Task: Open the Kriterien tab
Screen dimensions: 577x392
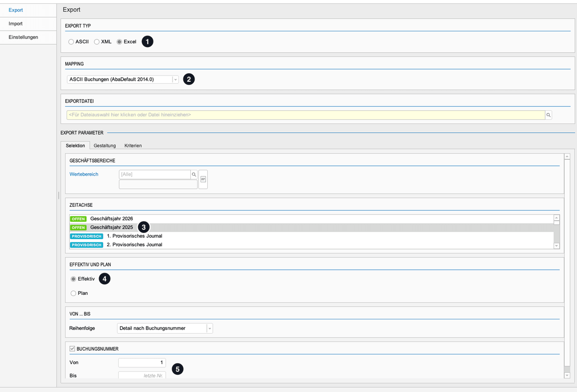Action: coord(133,145)
